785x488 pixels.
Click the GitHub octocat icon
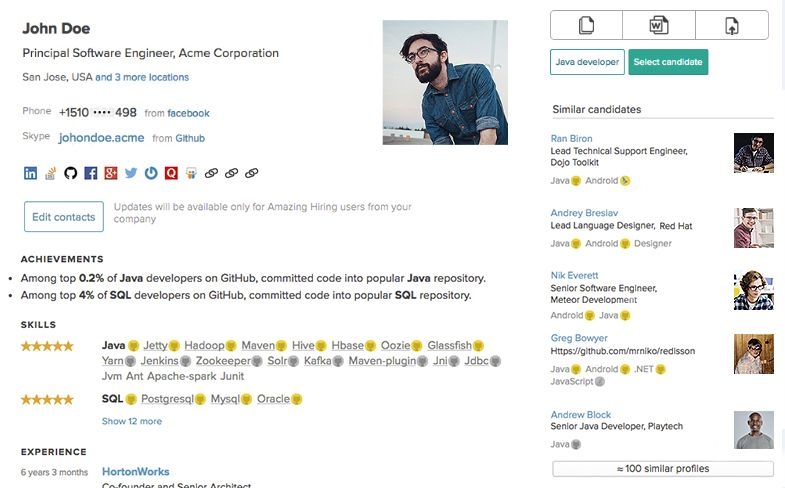70,173
